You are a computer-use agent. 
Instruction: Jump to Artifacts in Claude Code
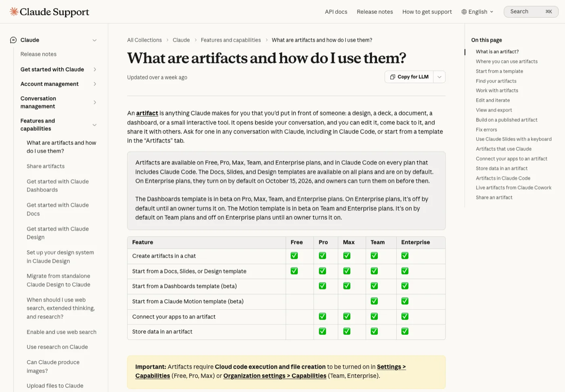(x=503, y=178)
